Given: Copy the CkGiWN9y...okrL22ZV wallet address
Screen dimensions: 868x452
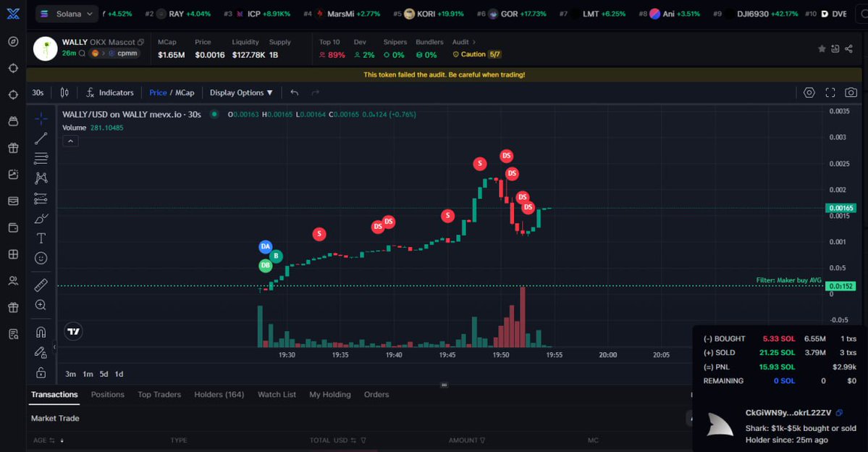Looking at the screenshot, I should [x=839, y=413].
